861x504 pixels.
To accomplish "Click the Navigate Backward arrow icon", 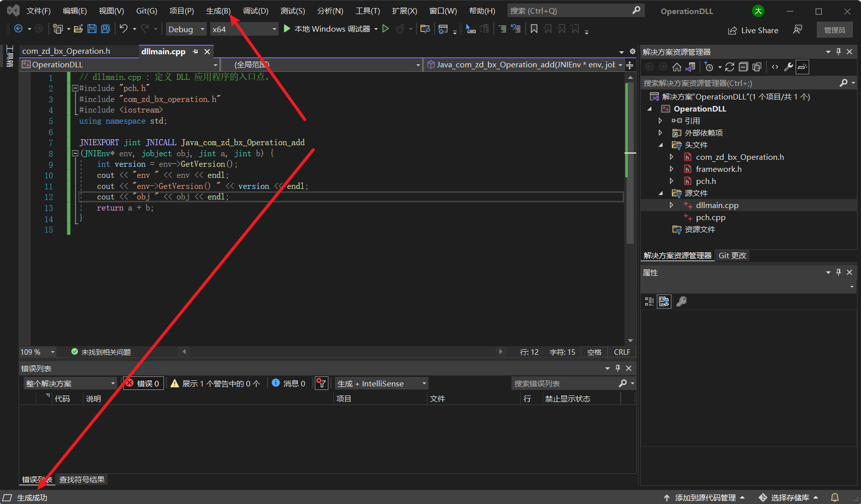I will pos(19,29).
